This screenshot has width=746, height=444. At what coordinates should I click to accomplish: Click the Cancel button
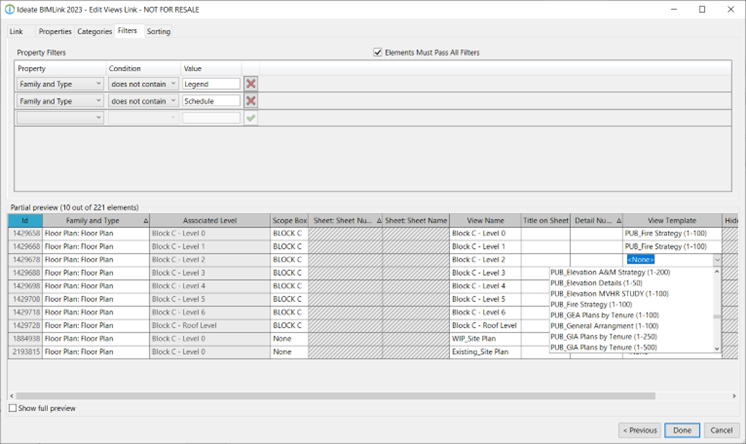pos(721,430)
